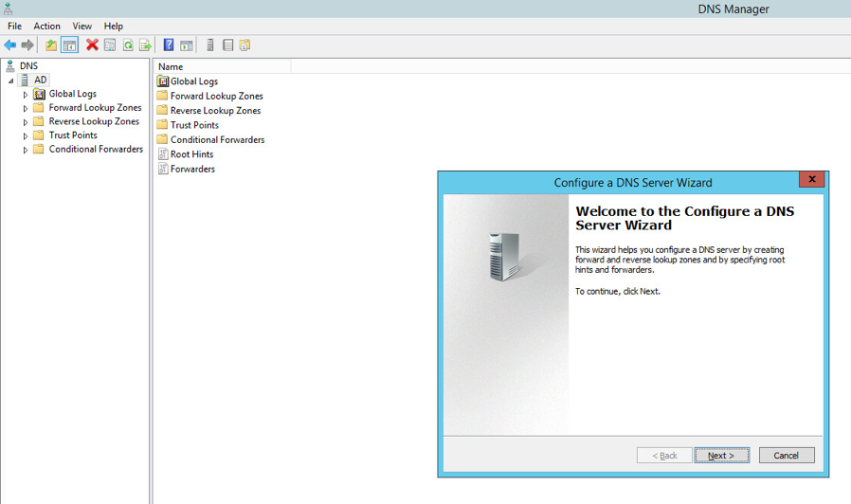The height and width of the screenshot is (504, 851).
Task: Toggle the Show/Hide Console Tree icon
Action: click(69, 45)
